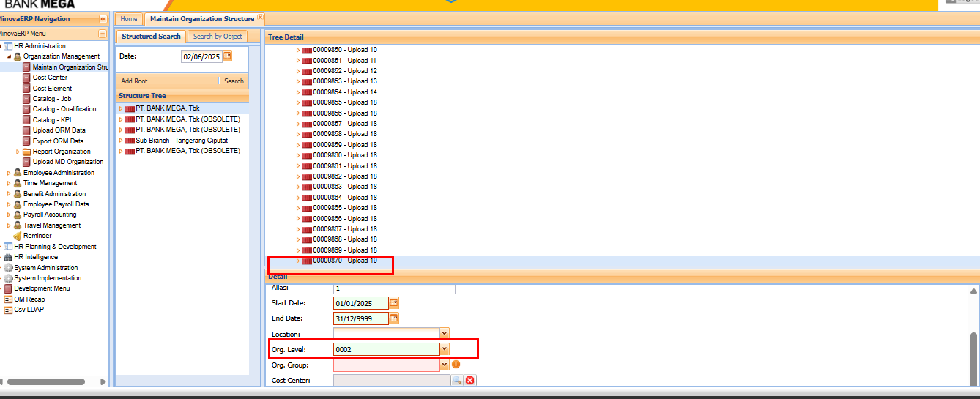Click the Add Root button
The image size is (980, 399).
134,81
